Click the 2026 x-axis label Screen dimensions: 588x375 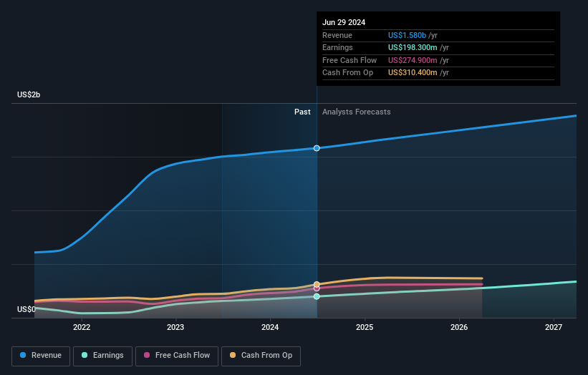pyautogui.click(x=459, y=328)
